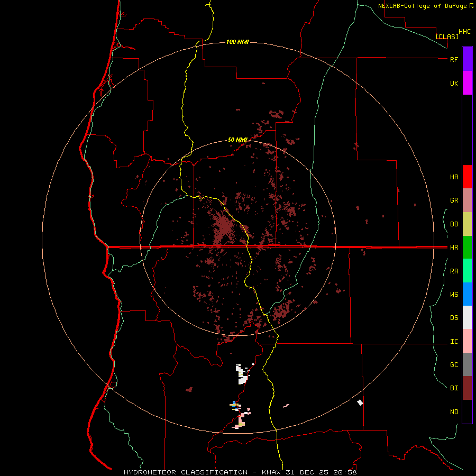476x476 pixels.
Task: Click the DS legend label
Action: click(x=454, y=318)
